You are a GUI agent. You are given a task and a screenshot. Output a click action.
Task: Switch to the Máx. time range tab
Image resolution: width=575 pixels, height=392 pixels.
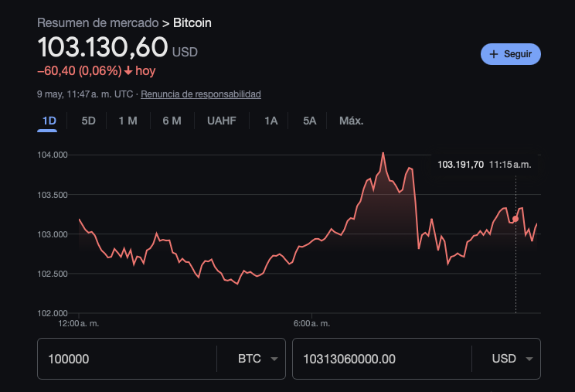point(352,121)
